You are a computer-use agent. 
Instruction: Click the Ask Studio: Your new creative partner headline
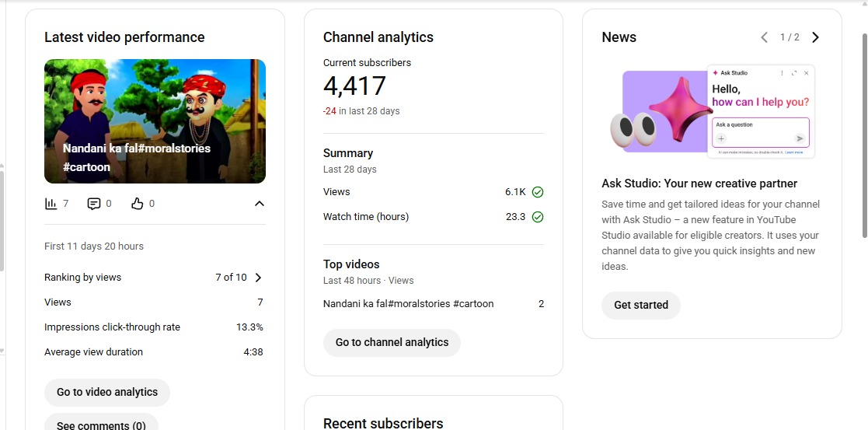[699, 184]
